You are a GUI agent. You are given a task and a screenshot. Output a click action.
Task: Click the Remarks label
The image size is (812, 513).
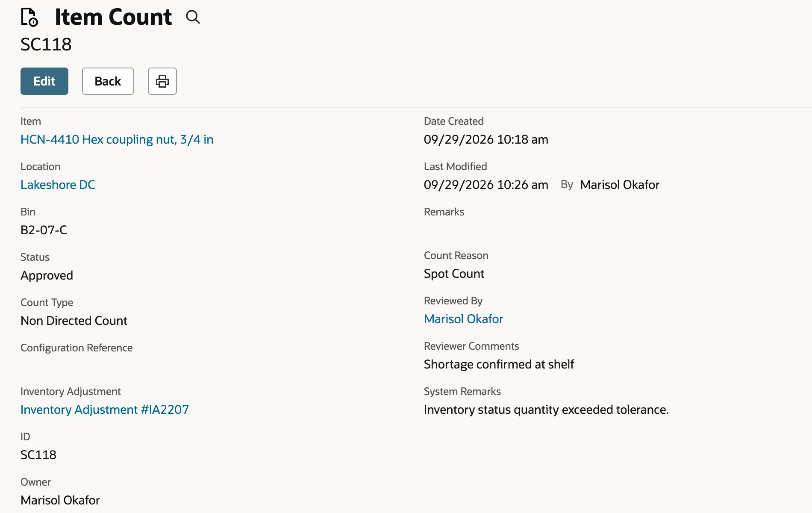(x=444, y=212)
